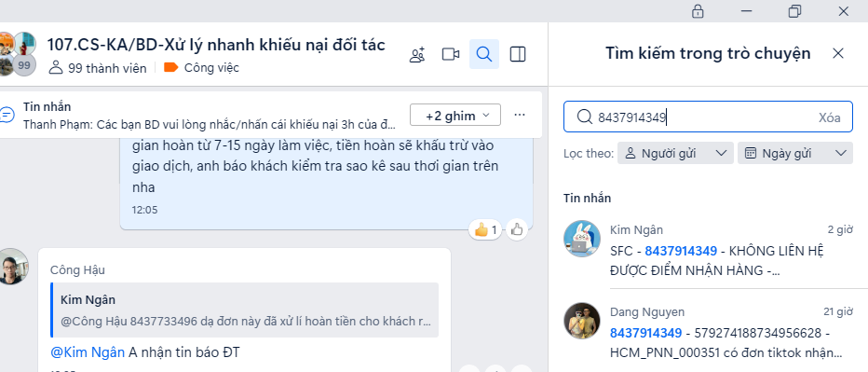Expand the +2 ghim pinned list
This screenshot has width=868, height=372.
[x=455, y=116]
